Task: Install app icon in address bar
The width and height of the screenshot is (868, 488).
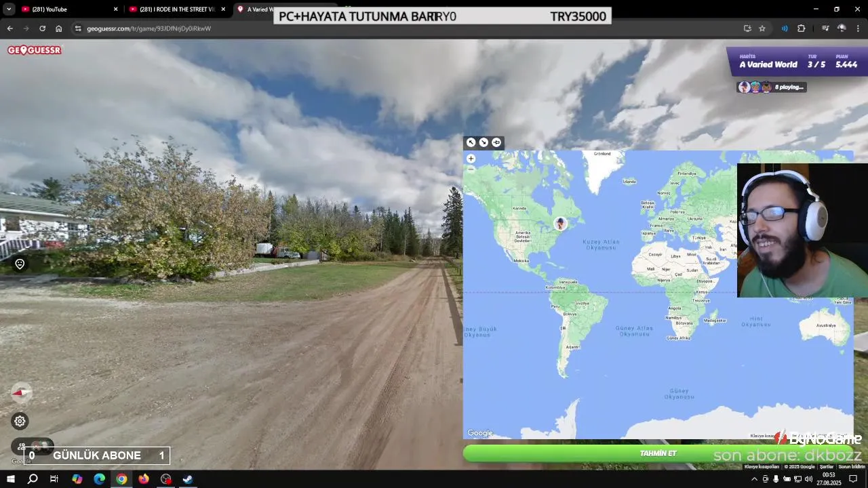Action: coord(747,28)
